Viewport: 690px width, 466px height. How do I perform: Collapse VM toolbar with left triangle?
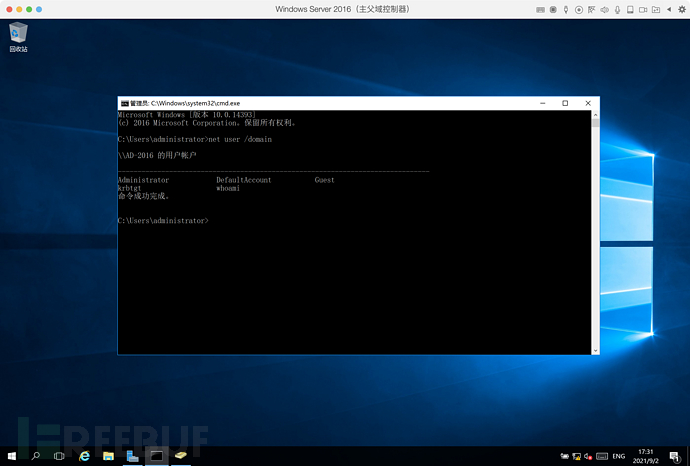669,9
